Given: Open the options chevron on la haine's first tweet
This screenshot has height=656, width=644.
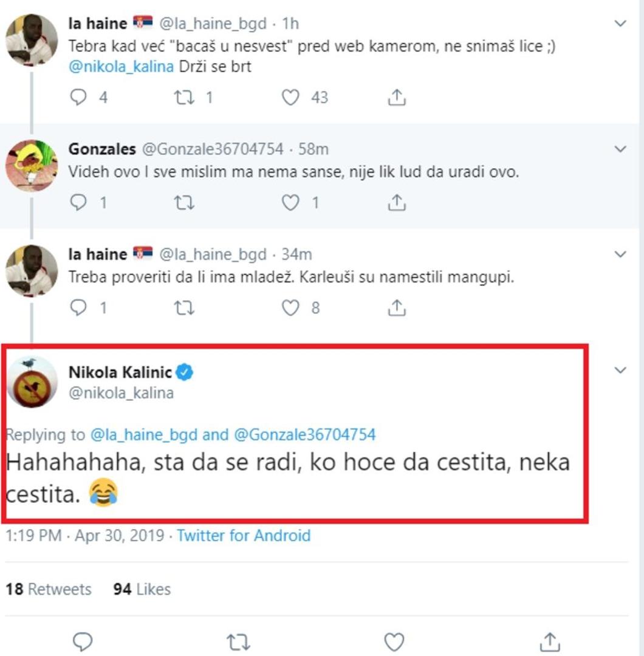Looking at the screenshot, I should 620,24.
